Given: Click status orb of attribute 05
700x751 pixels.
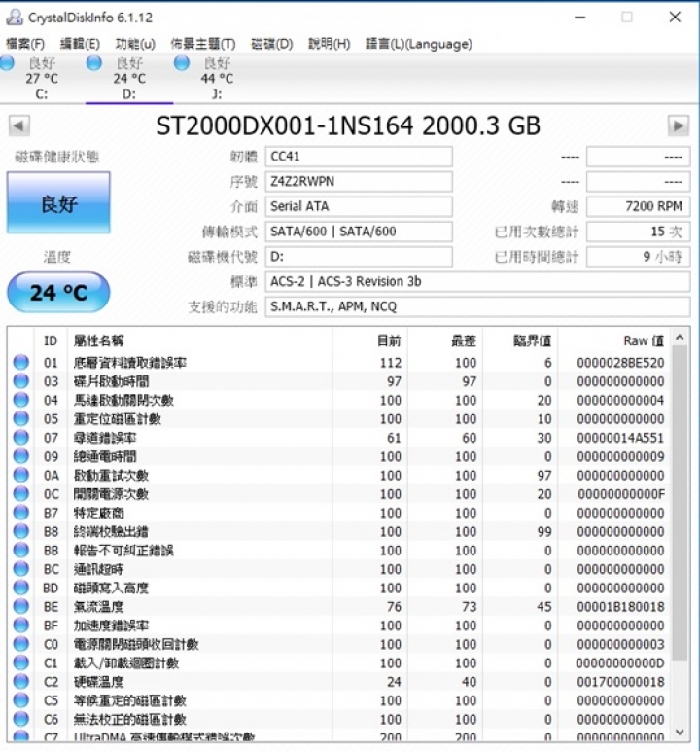Looking at the screenshot, I should [21, 418].
